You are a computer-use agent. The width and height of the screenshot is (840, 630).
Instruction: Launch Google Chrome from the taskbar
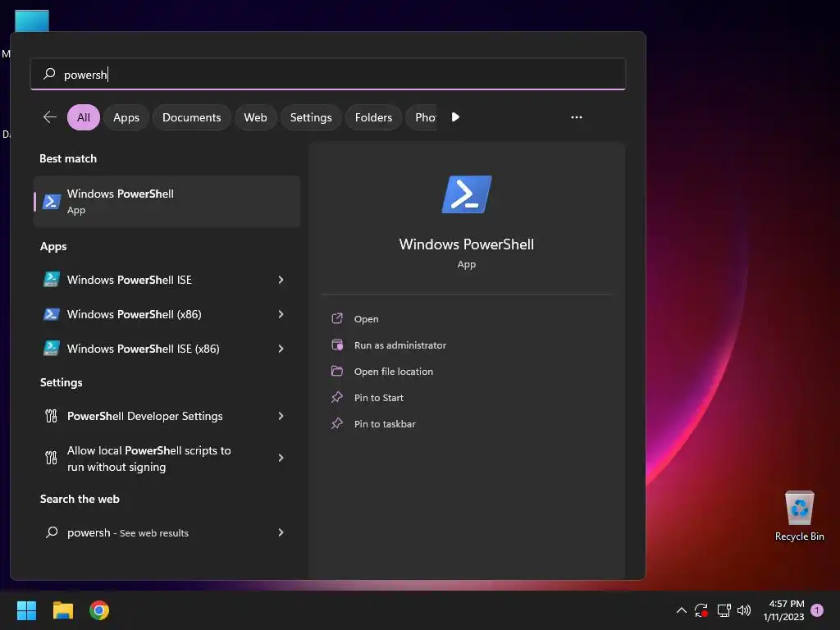click(99, 610)
